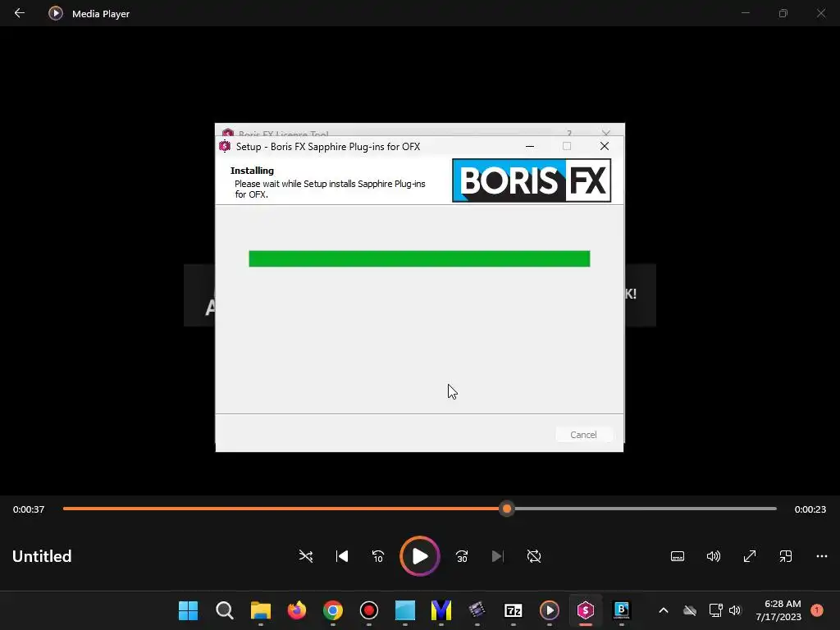Launch Firefox from the taskbar
The width and height of the screenshot is (840, 630).
pyautogui.click(x=297, y=610)
